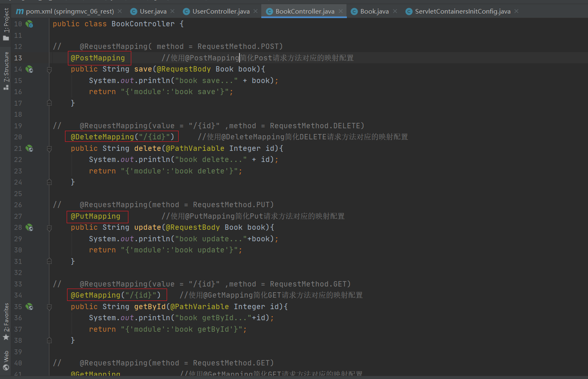Collapse the save method at line 14

pyautogui.click(x=49, y=70)
